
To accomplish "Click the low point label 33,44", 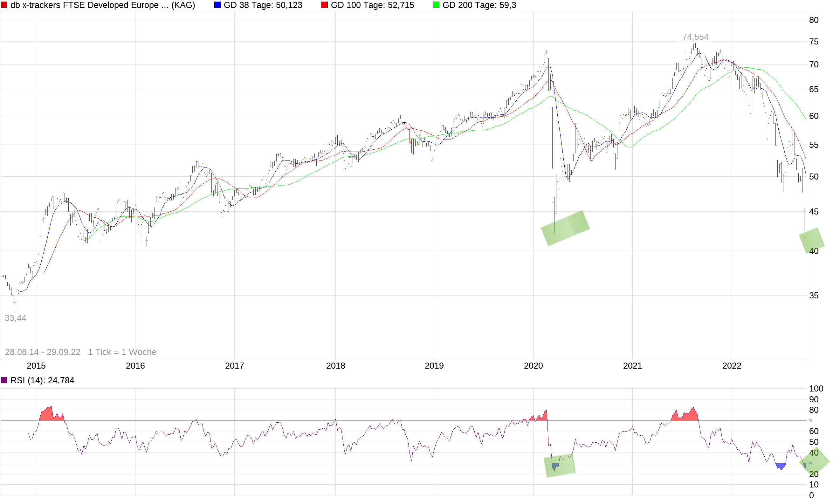I will pos(16,318).
